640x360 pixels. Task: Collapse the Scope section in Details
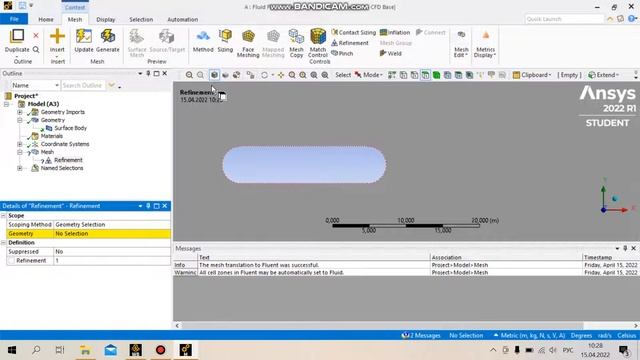point(4,216)
